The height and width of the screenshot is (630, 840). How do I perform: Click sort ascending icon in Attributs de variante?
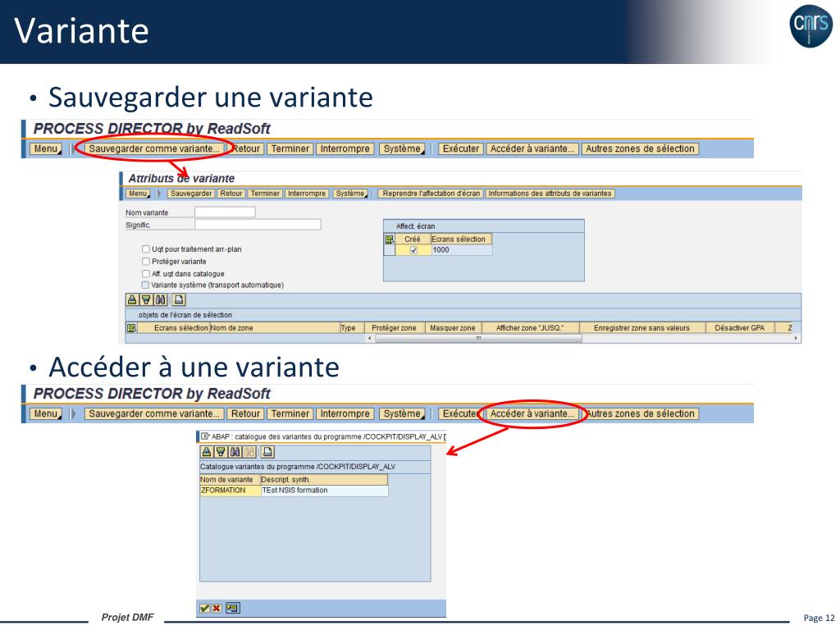point(132,300)
